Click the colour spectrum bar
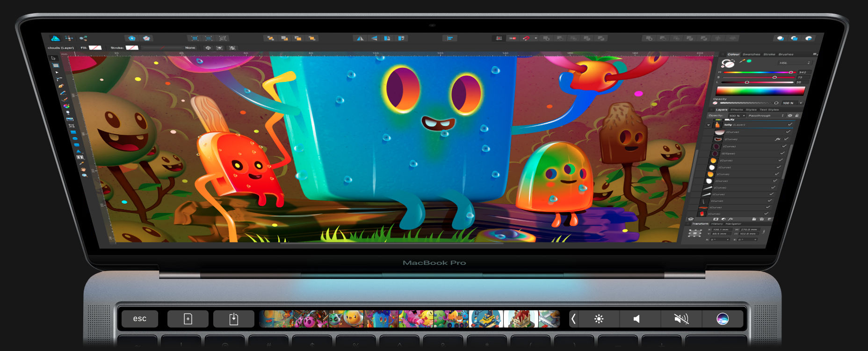The image size is (868, 351). click(761, 91)
